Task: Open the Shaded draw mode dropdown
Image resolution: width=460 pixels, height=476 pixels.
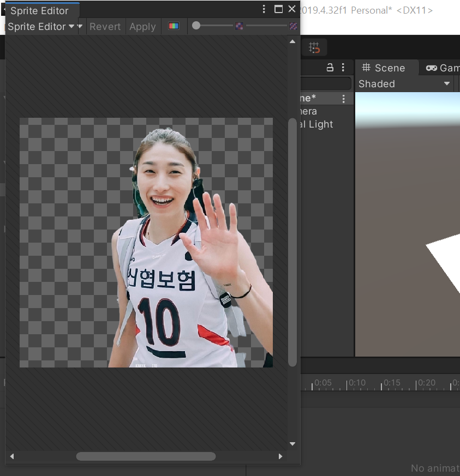Action: tap(404, 84)
